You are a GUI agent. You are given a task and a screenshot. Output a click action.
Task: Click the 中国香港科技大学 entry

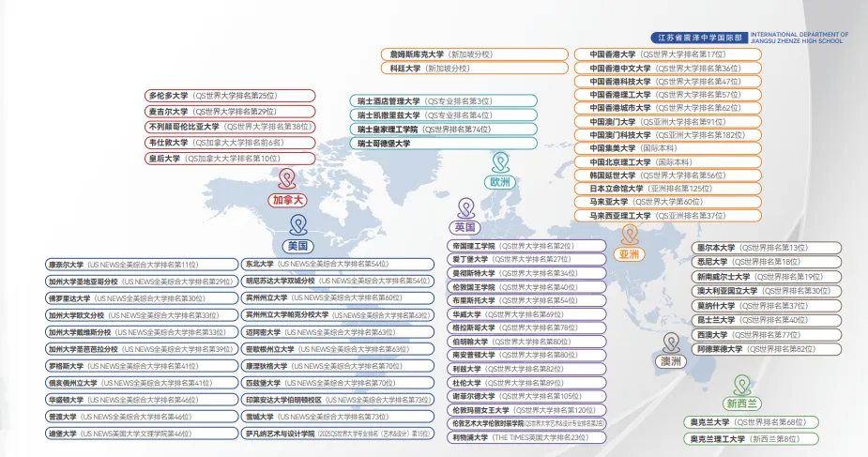pos(667,82)
